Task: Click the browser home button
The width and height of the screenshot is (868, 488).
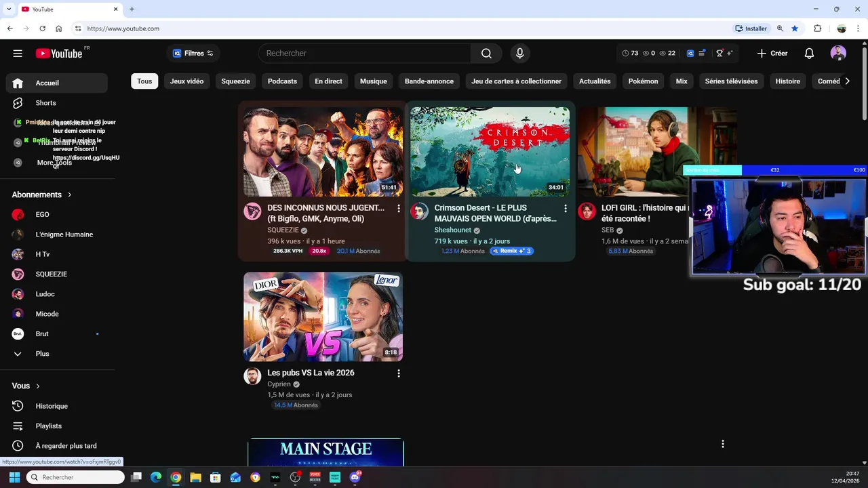Action: click(x=58, y=28)
